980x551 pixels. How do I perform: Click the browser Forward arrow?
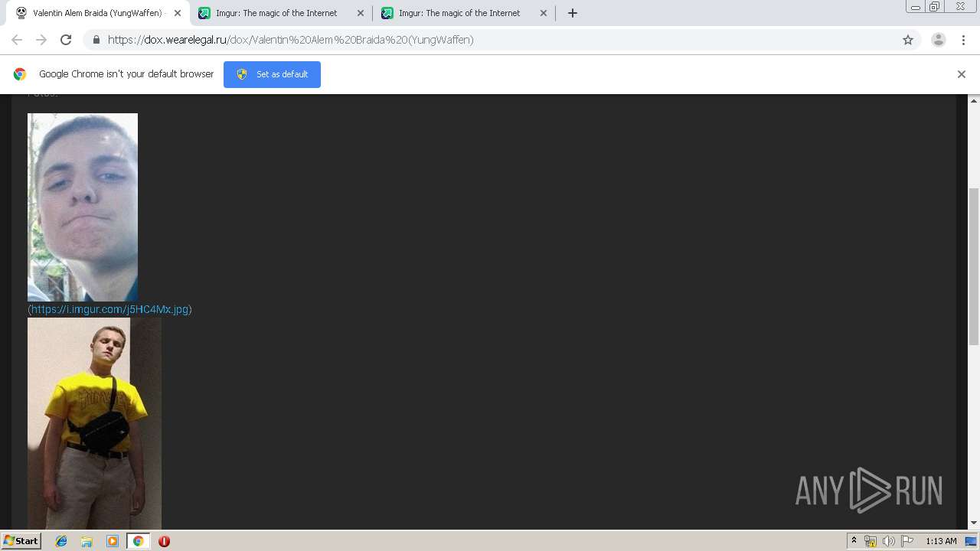click(41, 40)
